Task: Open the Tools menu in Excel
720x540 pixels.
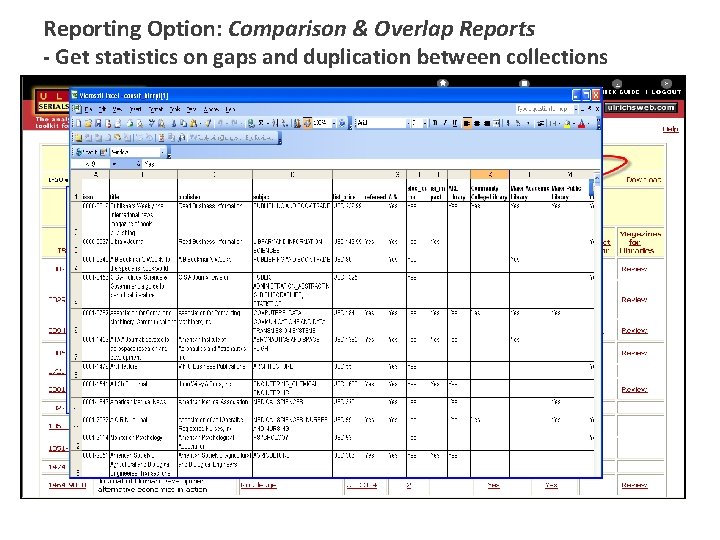Action: [x=175, y=109]
